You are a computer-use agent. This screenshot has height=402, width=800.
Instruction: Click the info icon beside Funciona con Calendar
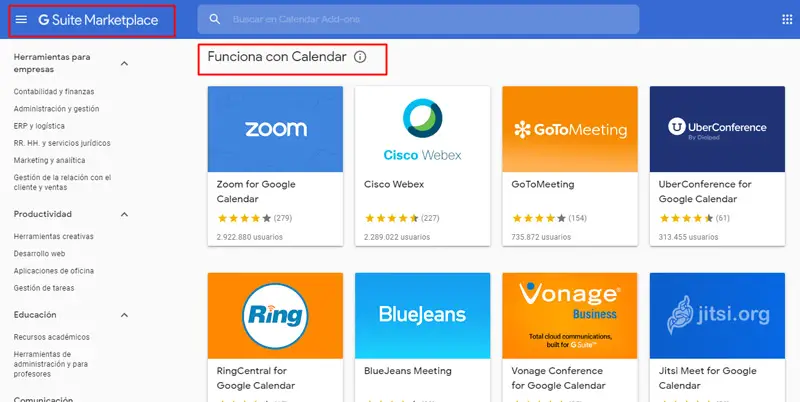pos(360,57)
